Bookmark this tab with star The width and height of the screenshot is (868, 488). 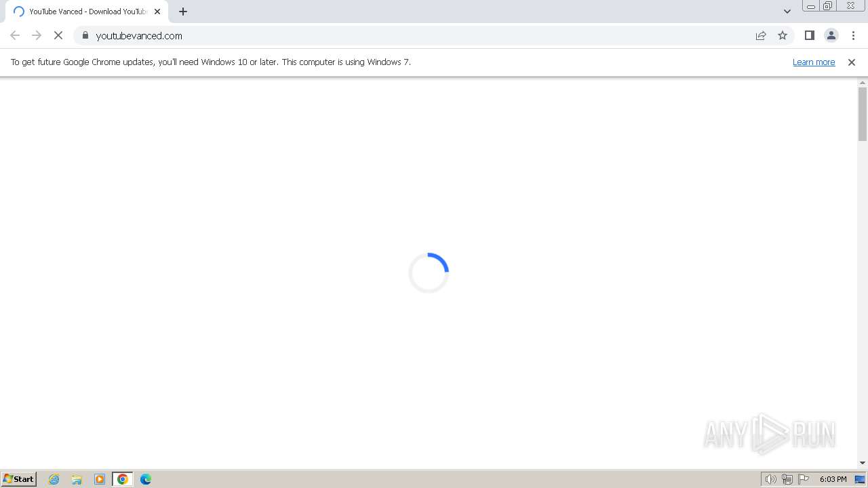[783, 35]
